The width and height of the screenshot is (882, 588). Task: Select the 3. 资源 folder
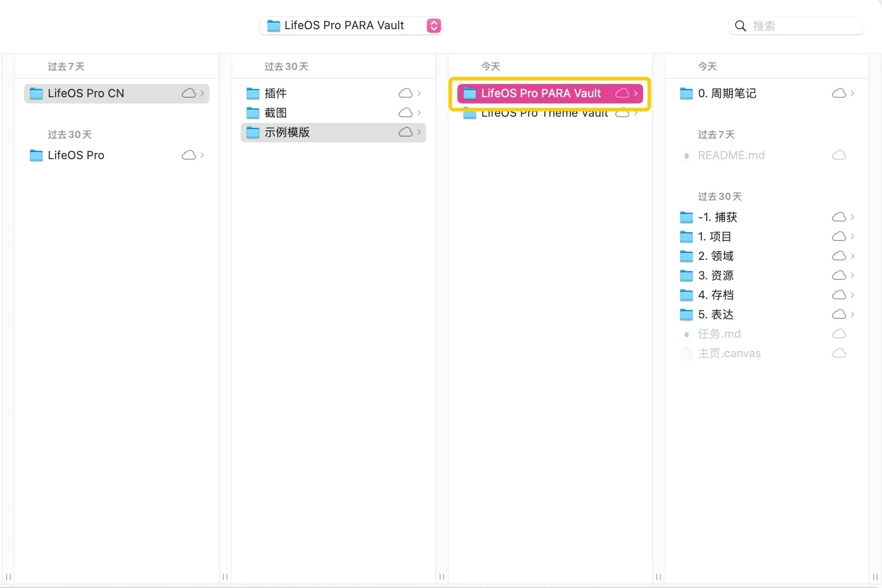pos(716,275)
